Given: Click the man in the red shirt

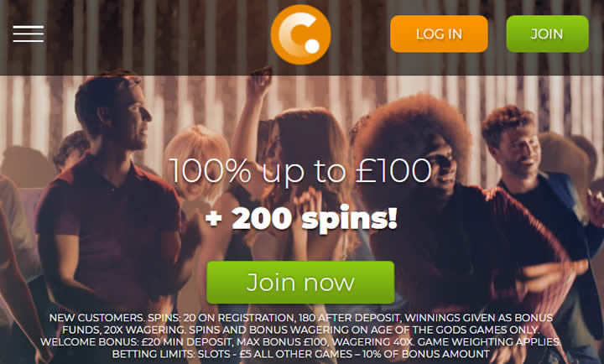Looking at the screenshot, I should [110, 200].
